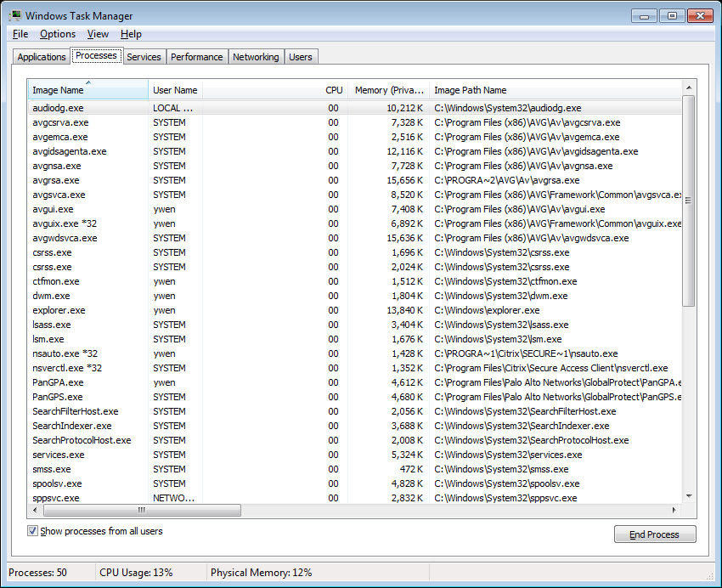
Task: Close the Task Manager window
Action: click(x=700, y=16)
